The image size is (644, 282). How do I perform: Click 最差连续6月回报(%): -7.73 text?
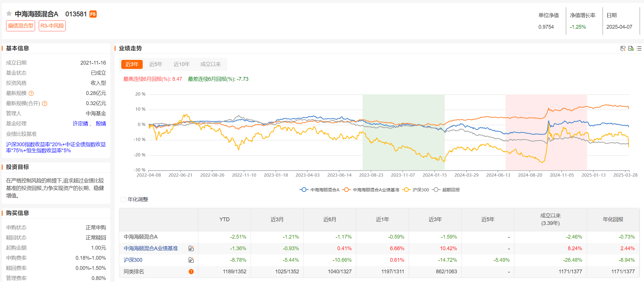tap(218, 79)
